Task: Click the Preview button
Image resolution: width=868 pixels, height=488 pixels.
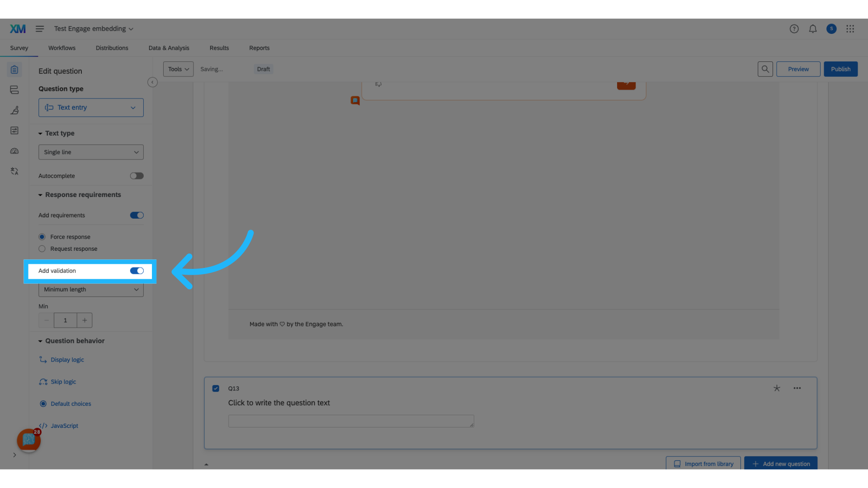Action: point(798,69)
